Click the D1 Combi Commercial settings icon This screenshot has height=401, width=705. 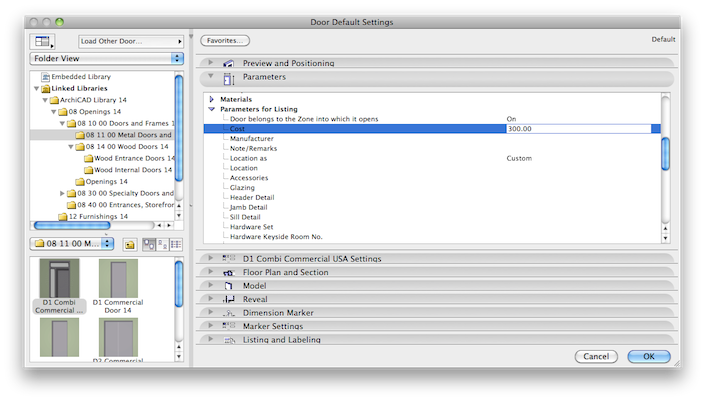point(229,258)
